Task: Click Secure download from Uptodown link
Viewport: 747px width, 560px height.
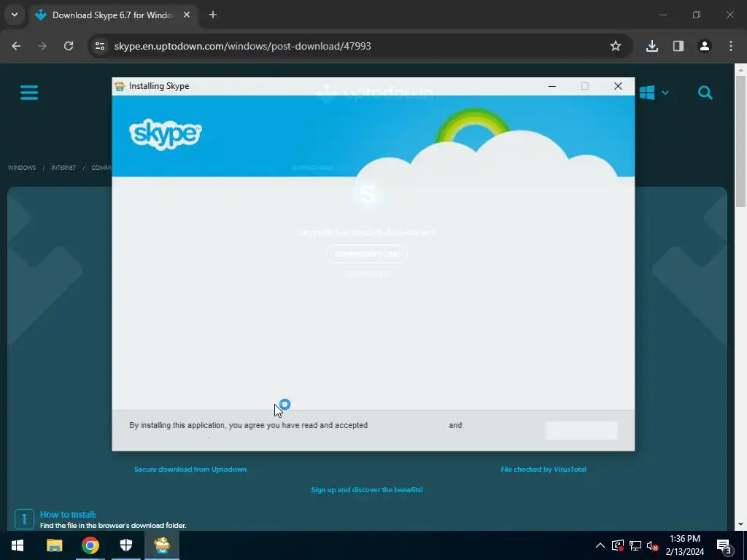Action: [190, 469]
